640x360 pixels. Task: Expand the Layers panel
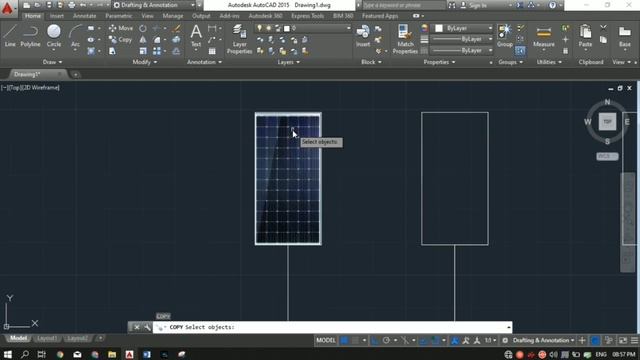(288, 62)
